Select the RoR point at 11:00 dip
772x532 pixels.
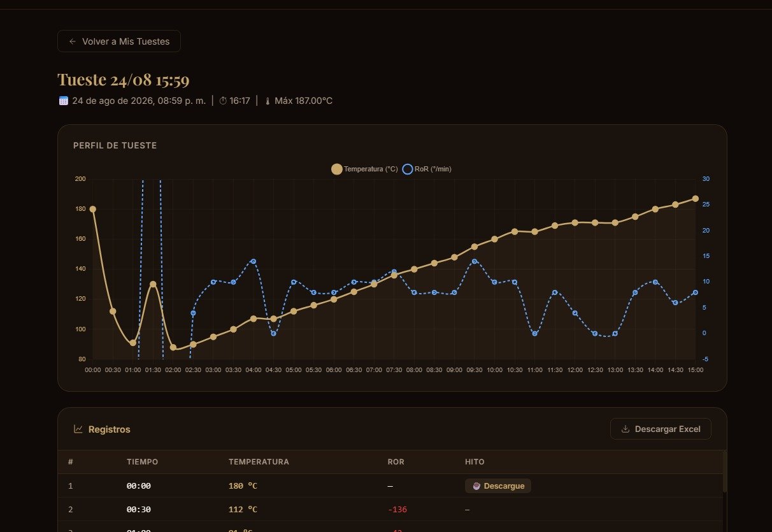tap(534, 333)
